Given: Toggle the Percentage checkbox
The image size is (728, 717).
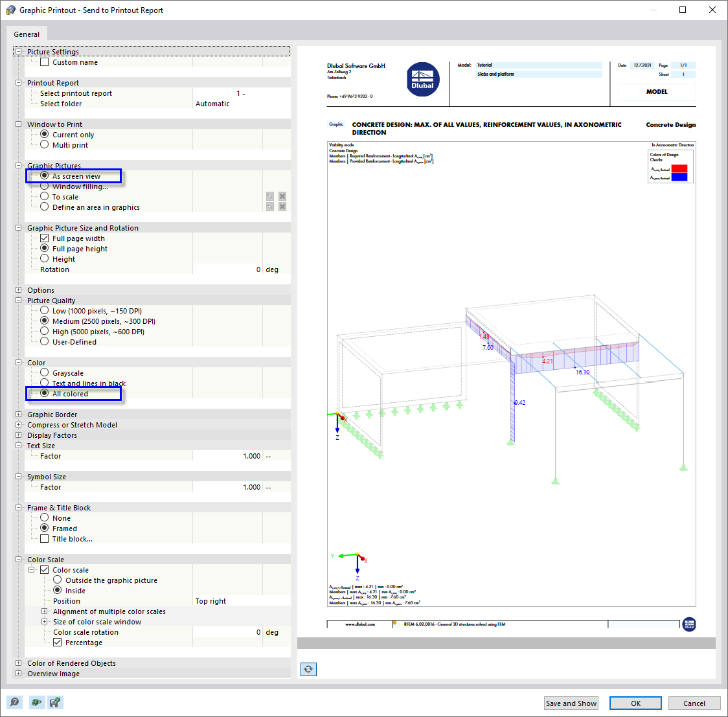Looking at the screenshot, I should 58,643.
